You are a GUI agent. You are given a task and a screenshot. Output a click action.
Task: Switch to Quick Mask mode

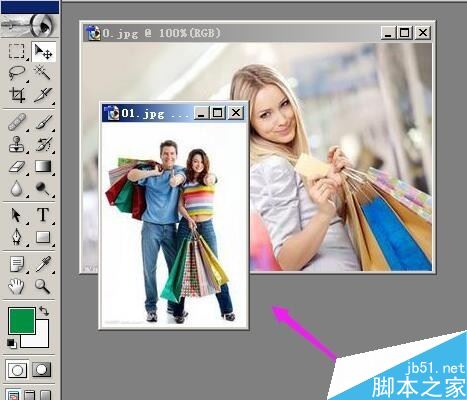pyautogui.click(x=42, y=369)
